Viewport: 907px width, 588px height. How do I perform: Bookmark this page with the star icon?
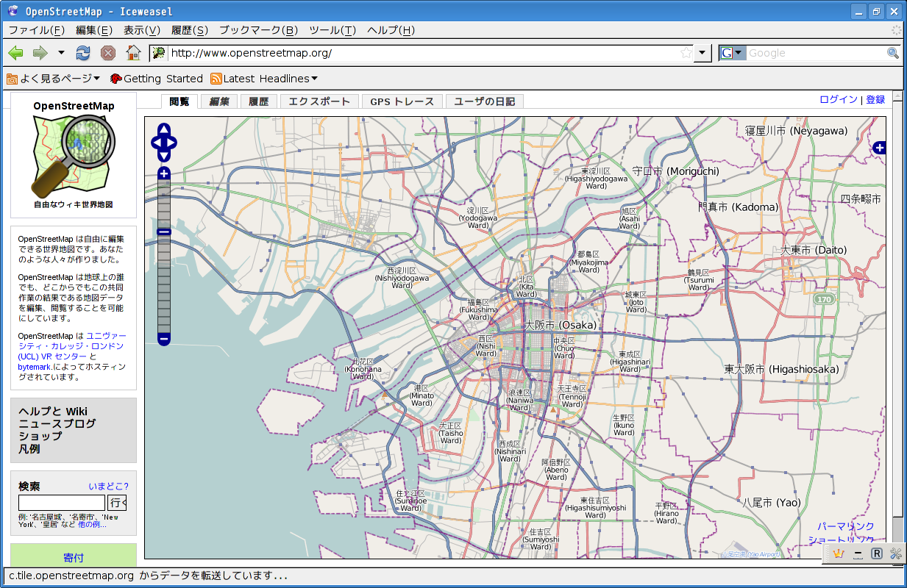tap(686, 53)
